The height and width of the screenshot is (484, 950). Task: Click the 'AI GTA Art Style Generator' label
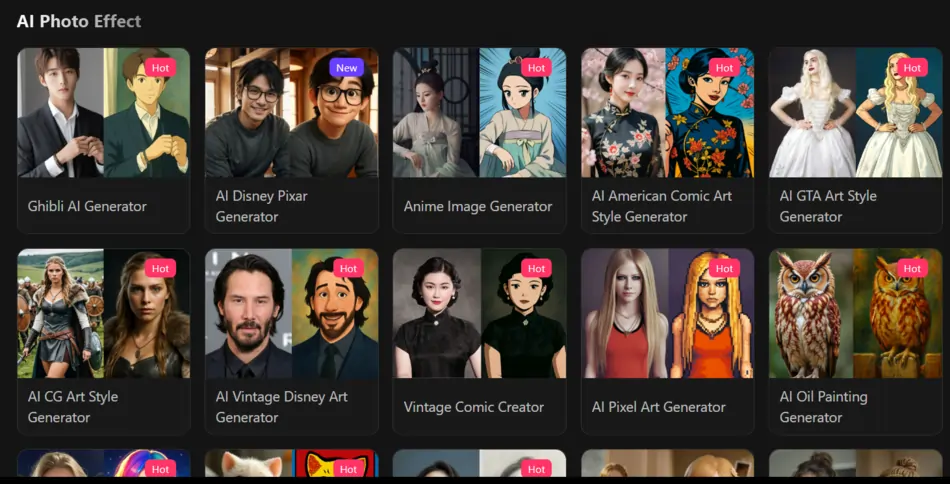click(x=828, y=207)
